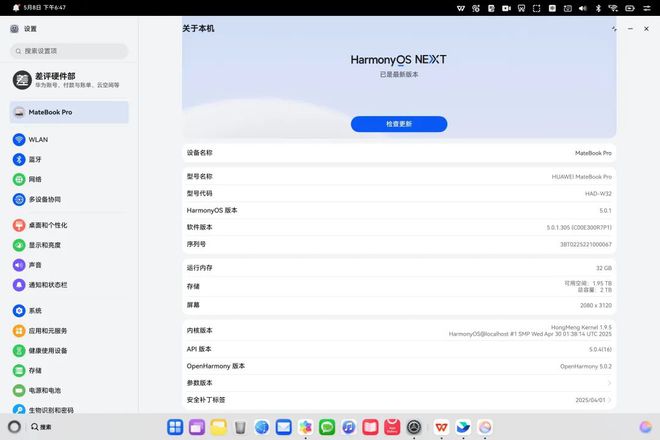
Task: Open the 系统 system settings icon
Action: pyautogui.click(x=19, y=311)
